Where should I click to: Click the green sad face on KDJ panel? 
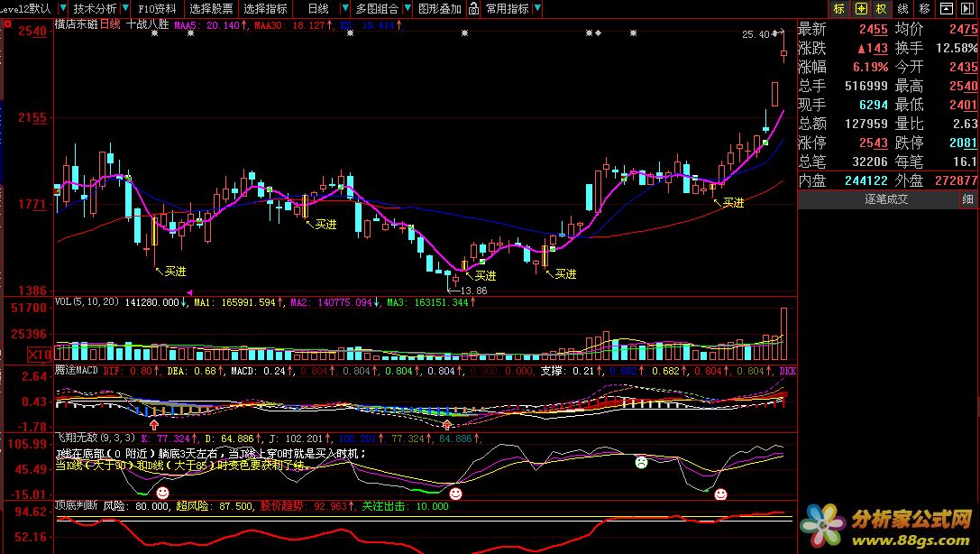(x=641, y=463)
